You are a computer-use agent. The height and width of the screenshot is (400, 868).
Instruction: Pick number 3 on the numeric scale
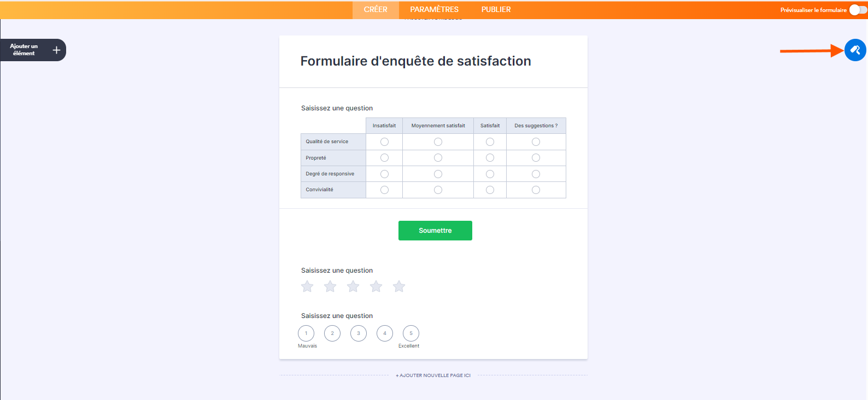point(358,333)
